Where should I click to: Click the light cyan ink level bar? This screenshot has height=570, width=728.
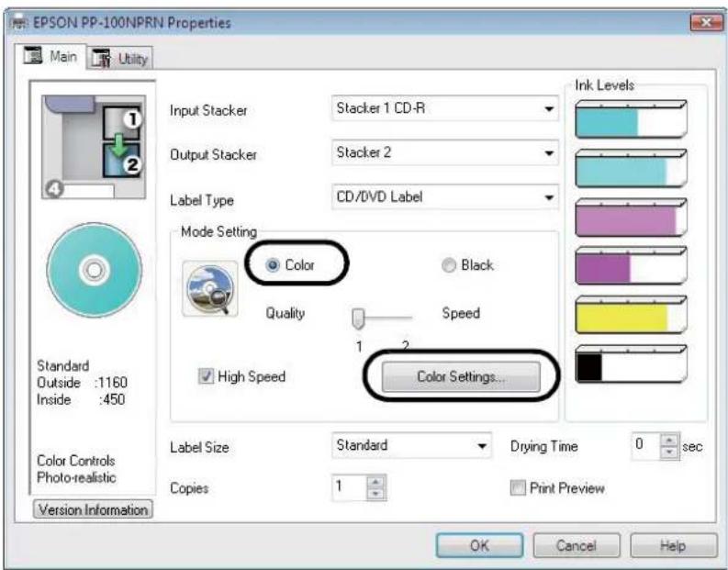coord(631,168)
